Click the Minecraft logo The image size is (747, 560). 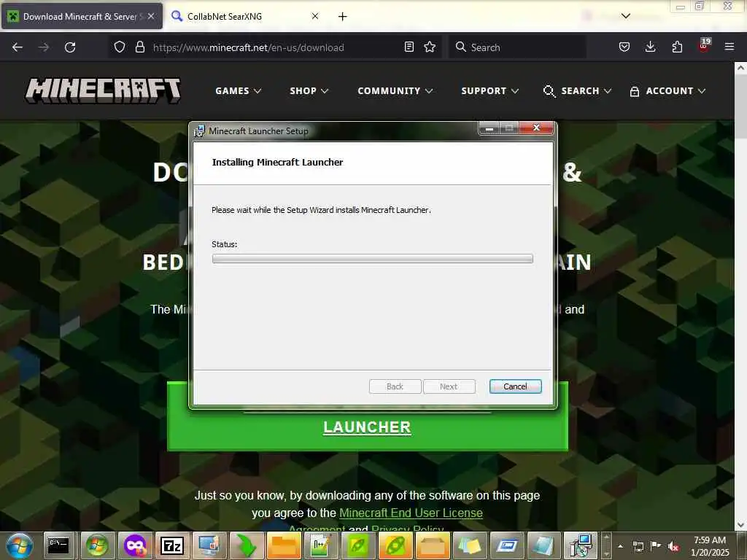click(x=103, y=91)
